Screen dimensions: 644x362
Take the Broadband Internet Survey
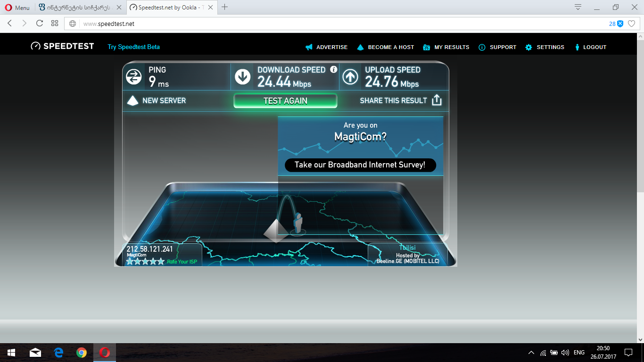(360, 165)
